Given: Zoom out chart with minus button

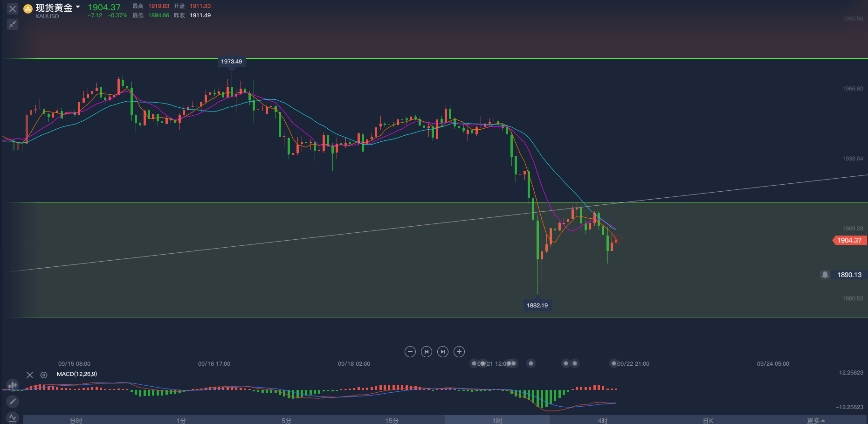Looking at the screenshot, I should (410, 352).
